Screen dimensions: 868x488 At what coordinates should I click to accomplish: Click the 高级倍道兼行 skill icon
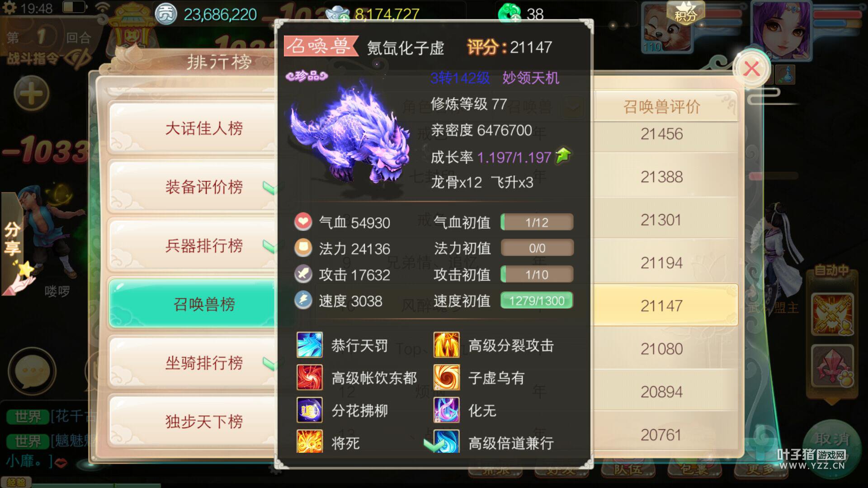pos(447,442)
